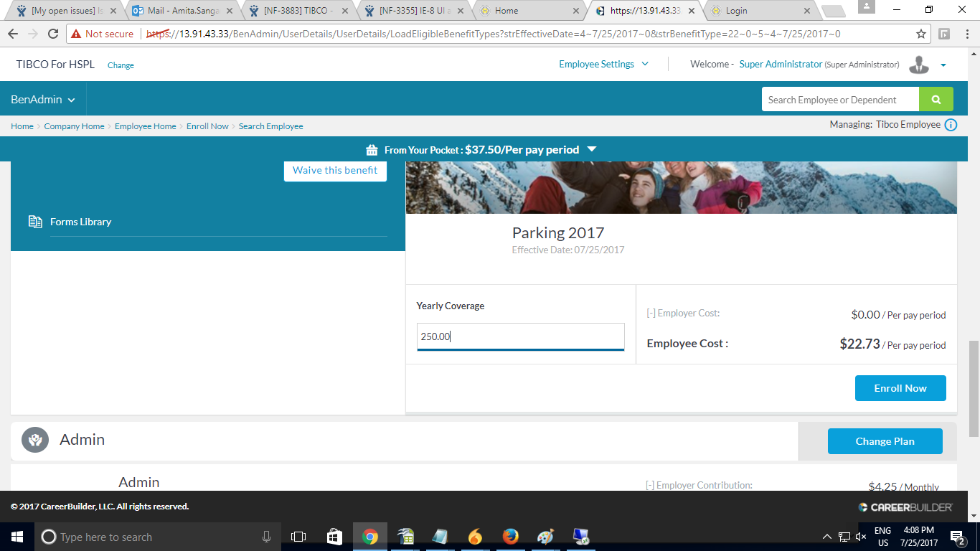Screen dimensions: 980x551
Task: Click the muted volume tray icon
Action: [860, 537]
